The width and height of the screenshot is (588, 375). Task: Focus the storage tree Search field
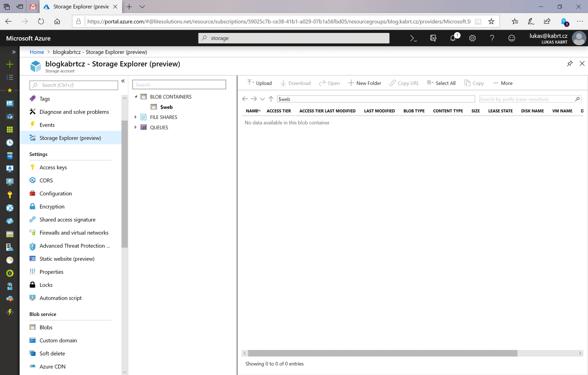179,84
